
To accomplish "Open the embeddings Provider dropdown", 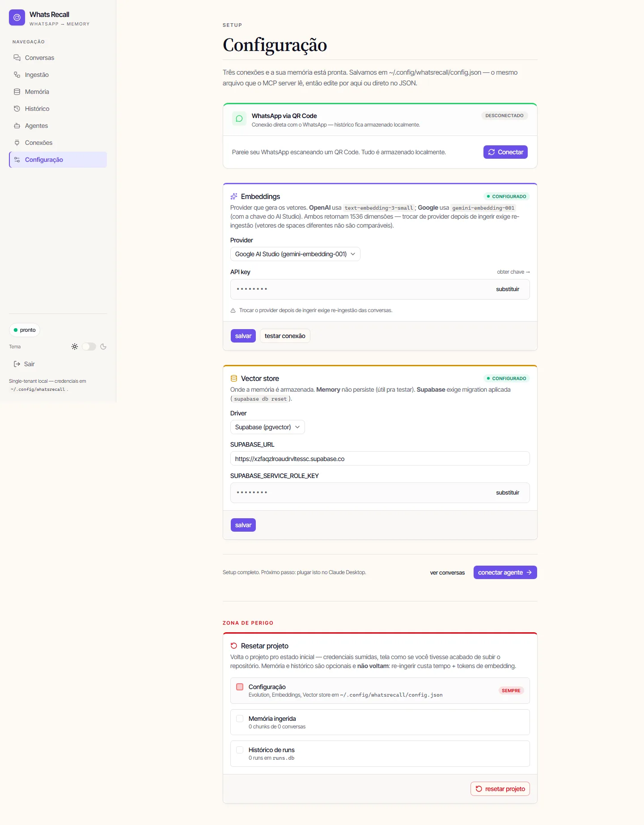I will tap(295, 254).
